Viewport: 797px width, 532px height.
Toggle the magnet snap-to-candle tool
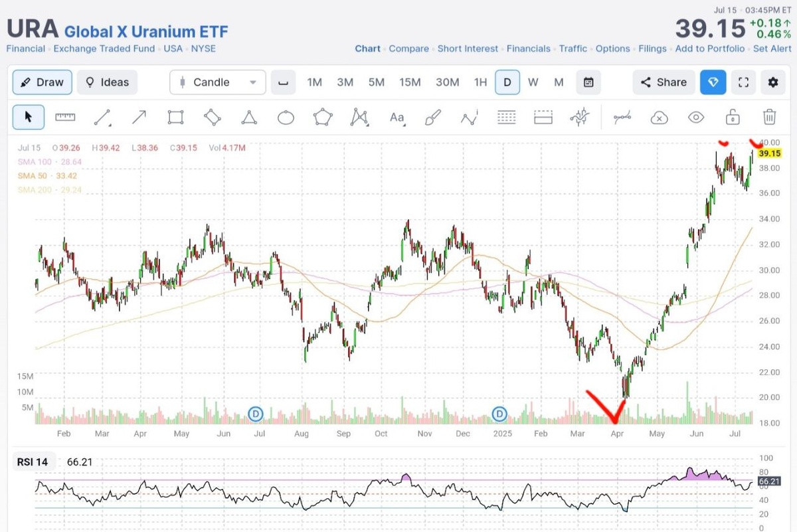[x=622, y=118]
